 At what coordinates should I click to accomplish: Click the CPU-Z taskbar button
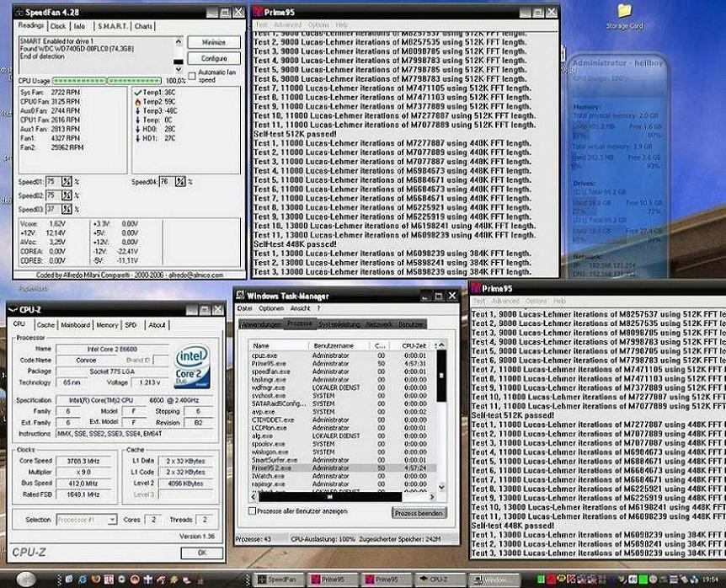point(441,580)
